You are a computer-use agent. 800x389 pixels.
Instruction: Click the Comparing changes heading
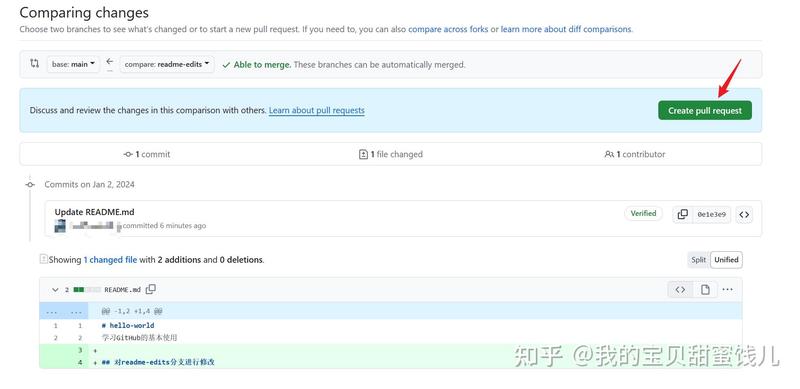pyautogui.click(x=84, y=12)
